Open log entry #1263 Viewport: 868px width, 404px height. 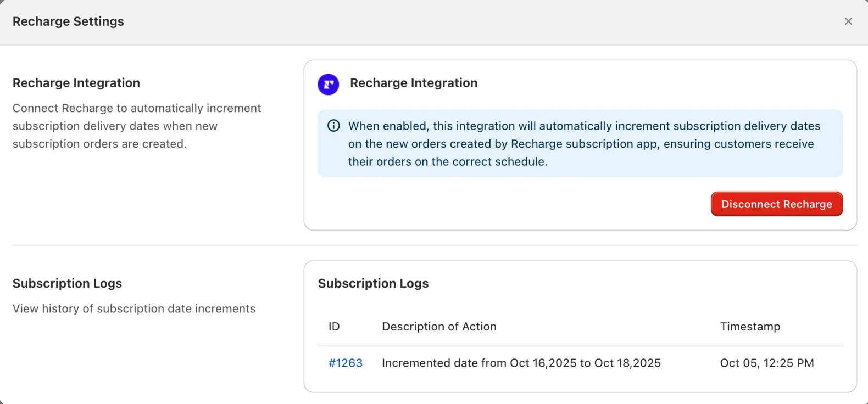click(x=345, y=363)
